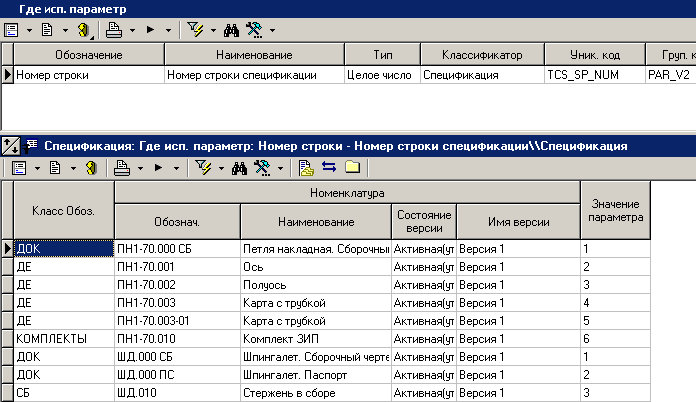696x402 pixels.
Task: Click blue swap arrows icon in Спецификация toolbar
Action: pyautogui.click(x=329, y=167)
